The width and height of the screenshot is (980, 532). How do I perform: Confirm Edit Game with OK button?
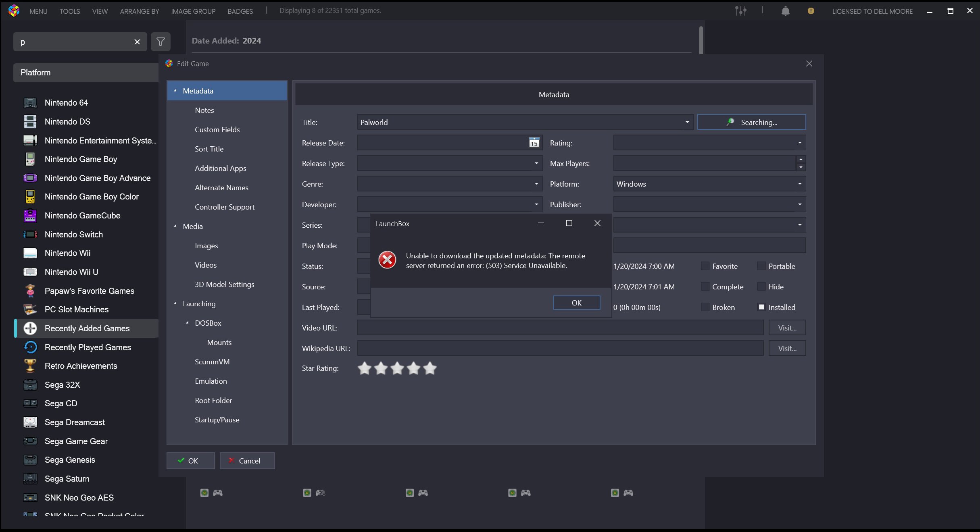pyautogui.click(x=190, y=461)
